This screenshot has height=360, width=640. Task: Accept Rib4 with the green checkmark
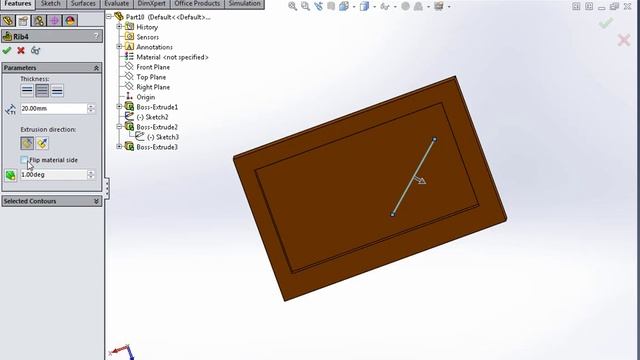pyautogui.click(x=7, y=51)
